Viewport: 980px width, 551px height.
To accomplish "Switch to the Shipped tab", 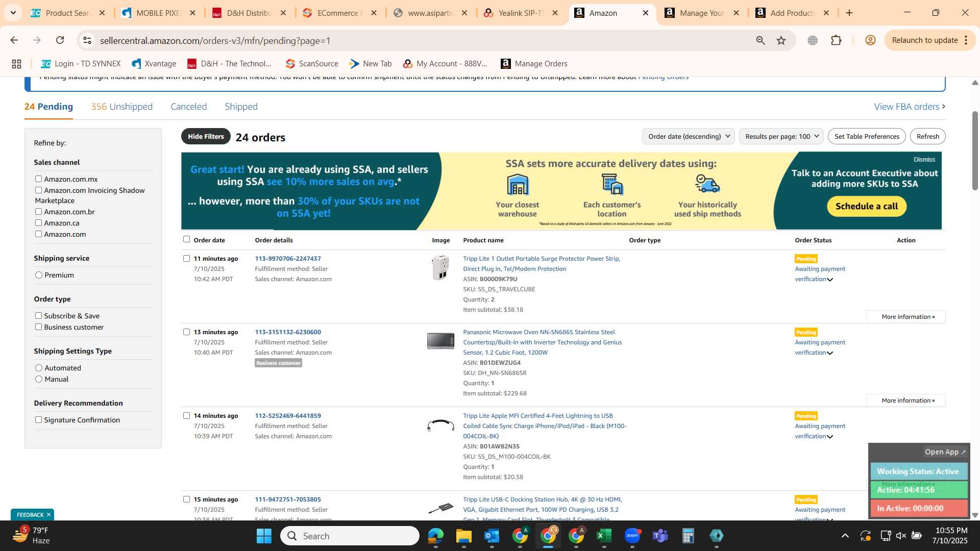I will tap(241, 107).
